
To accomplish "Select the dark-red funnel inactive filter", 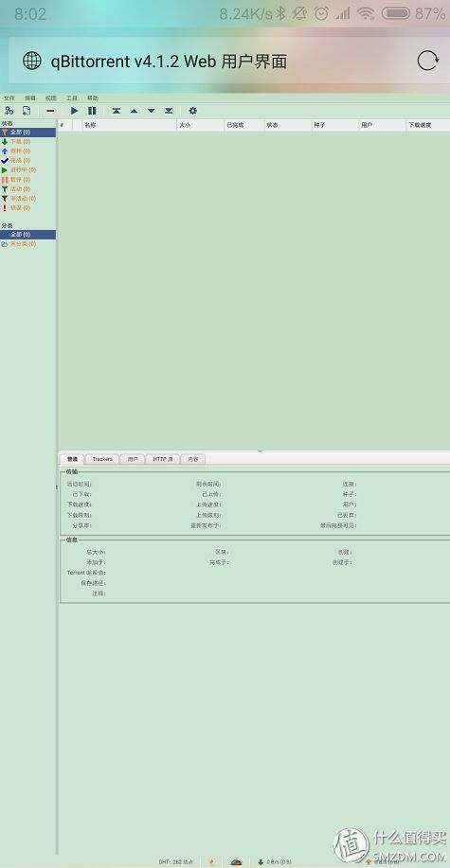I will [27, 198].
